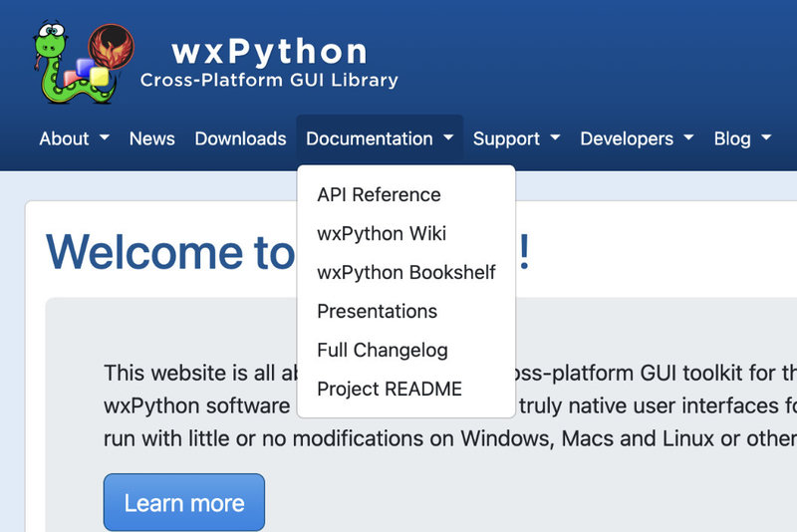Expand the Developers dropdown
The height and width of the screenshot is (532, 797).
(x=637, y=138)
